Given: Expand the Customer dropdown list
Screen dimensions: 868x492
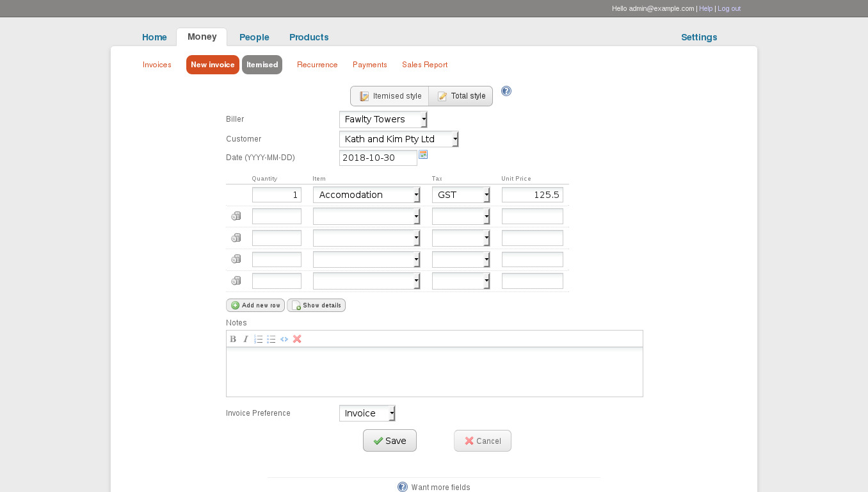Looking at the screenshot, I should pos(398,139).
